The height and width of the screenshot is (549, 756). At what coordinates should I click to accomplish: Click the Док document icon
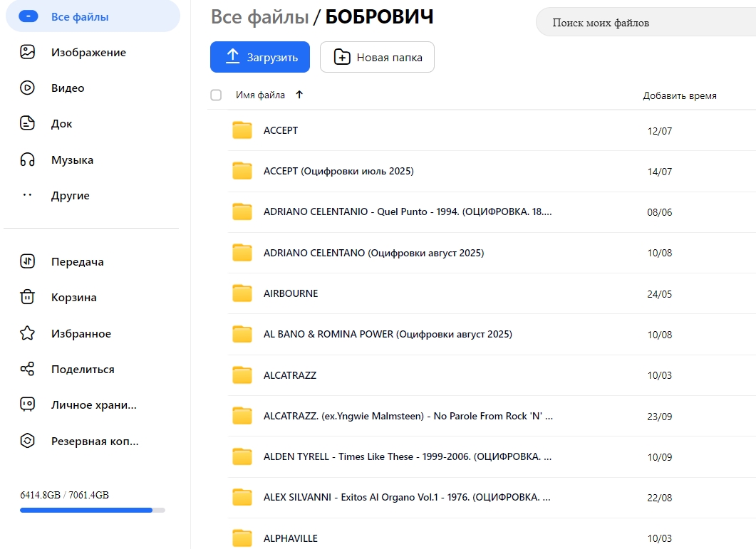(28, 123)
